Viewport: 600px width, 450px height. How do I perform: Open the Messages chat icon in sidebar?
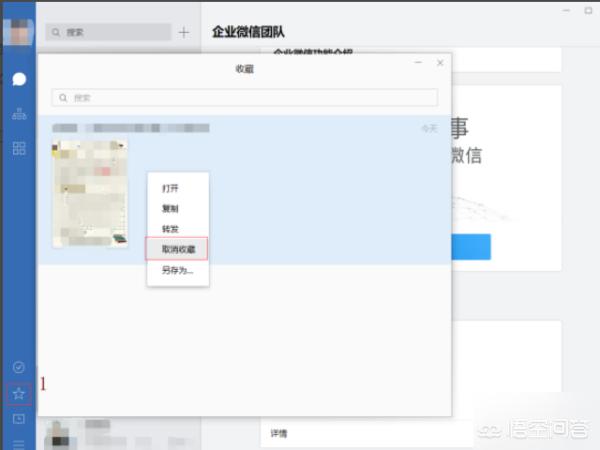click(x=18, y=79)
